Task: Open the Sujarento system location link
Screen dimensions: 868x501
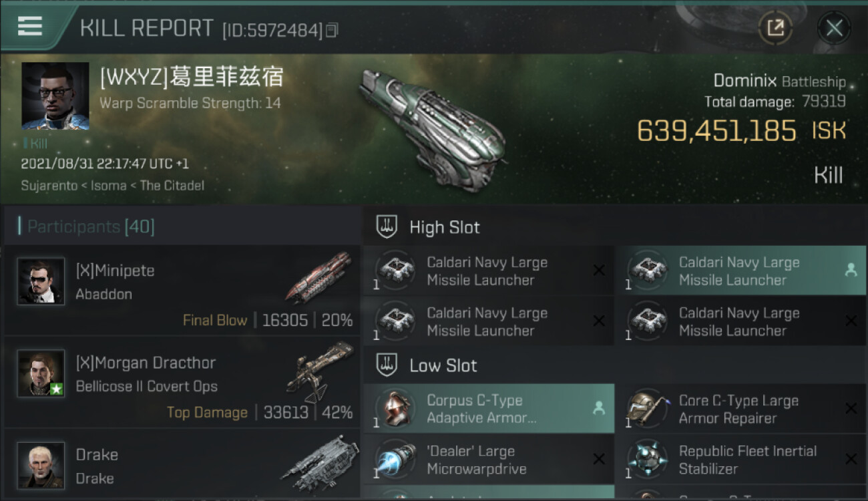Action: (x=49, y=185)
